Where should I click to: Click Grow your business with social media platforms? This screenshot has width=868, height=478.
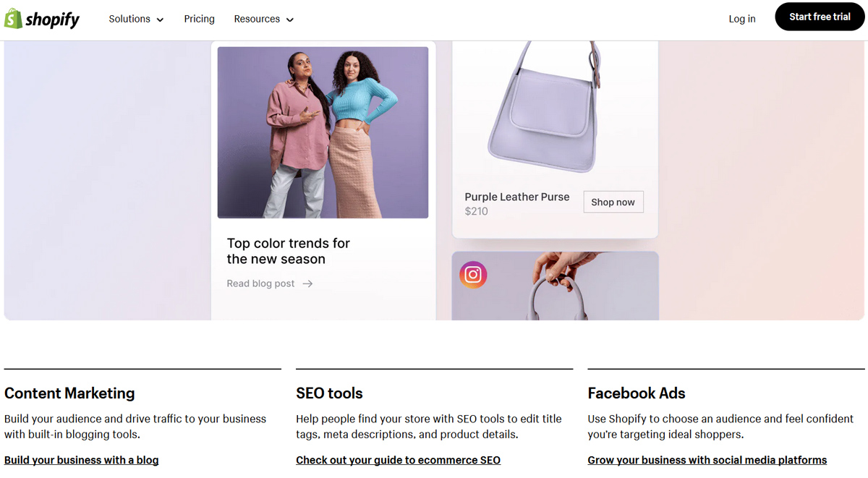click(x=707, y=460)
